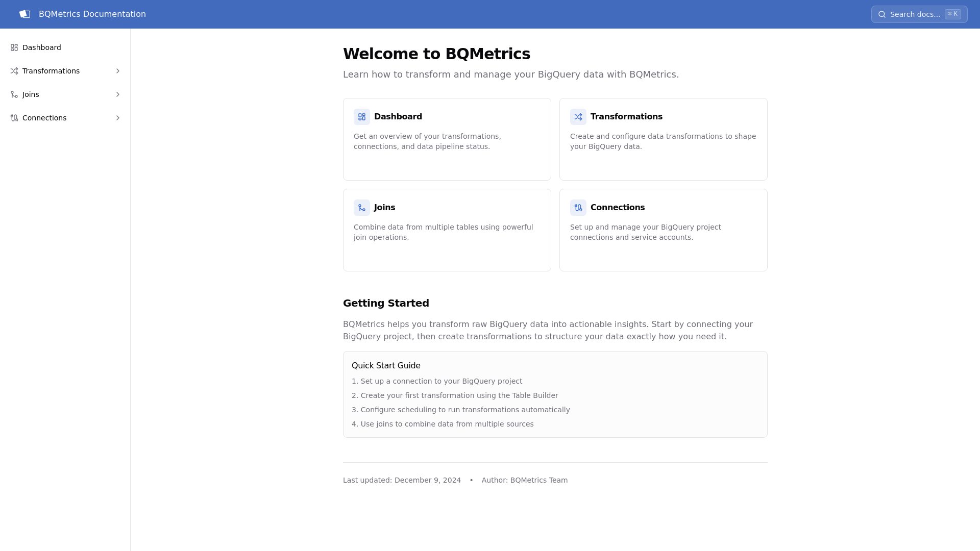Click the 'Welcome to BQMetrics' heading

tap(436, 54)
